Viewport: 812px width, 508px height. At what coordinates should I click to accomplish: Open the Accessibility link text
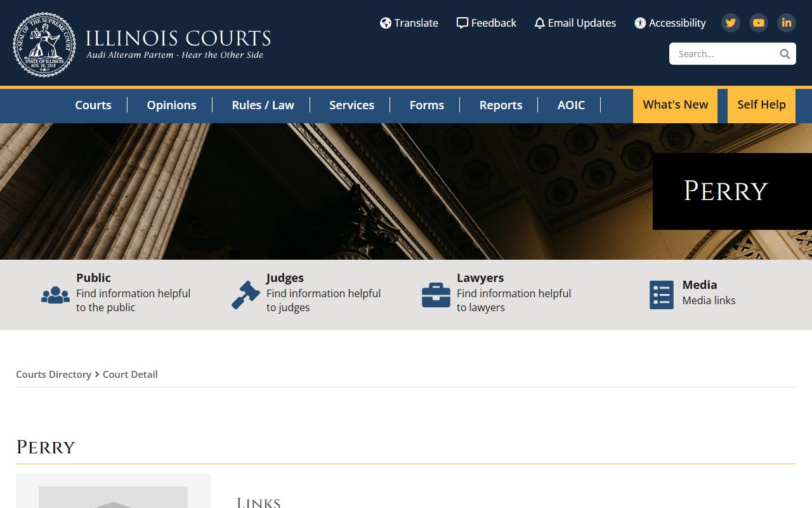pyautogui.click(x=677, y=23)
